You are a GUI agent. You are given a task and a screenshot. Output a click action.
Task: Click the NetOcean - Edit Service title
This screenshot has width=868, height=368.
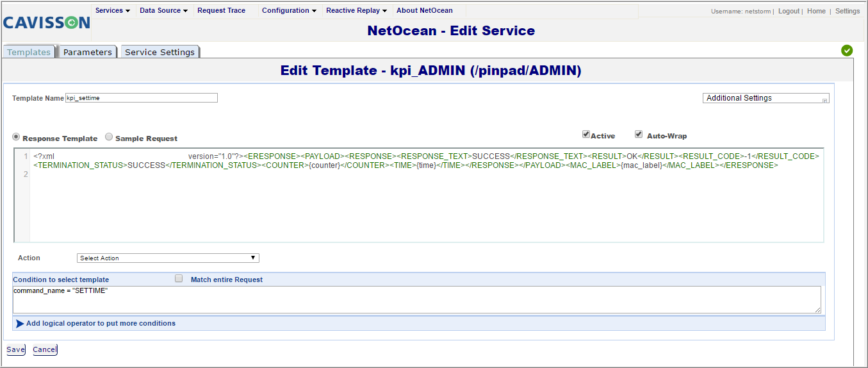pyautogui.click(x=451, y=31)
